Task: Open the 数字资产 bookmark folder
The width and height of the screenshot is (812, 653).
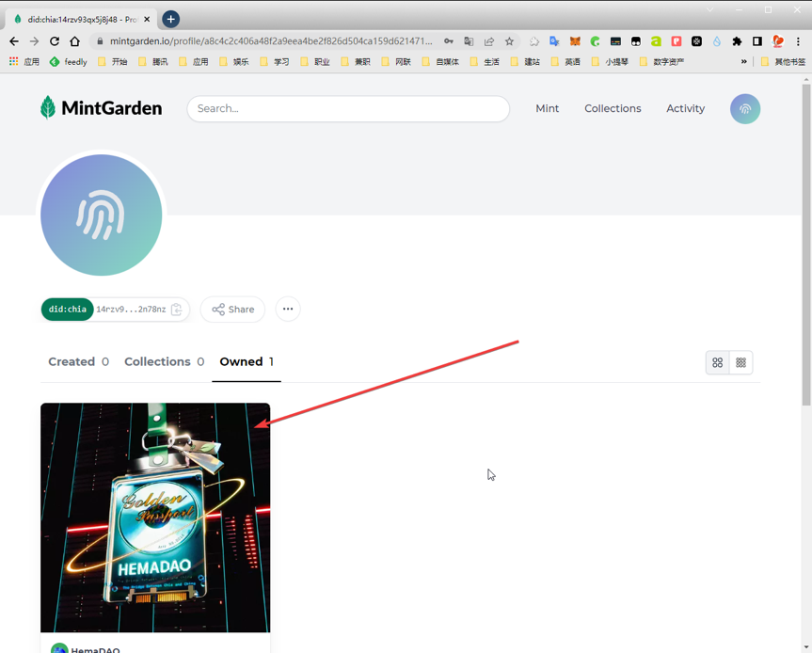Action: pos(661,61)
